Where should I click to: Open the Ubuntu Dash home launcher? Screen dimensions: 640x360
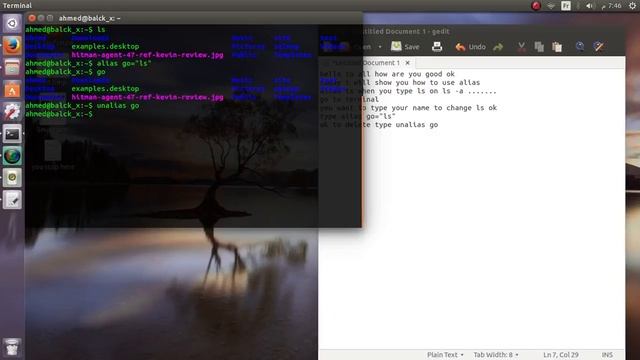click(x=12, y=23)
